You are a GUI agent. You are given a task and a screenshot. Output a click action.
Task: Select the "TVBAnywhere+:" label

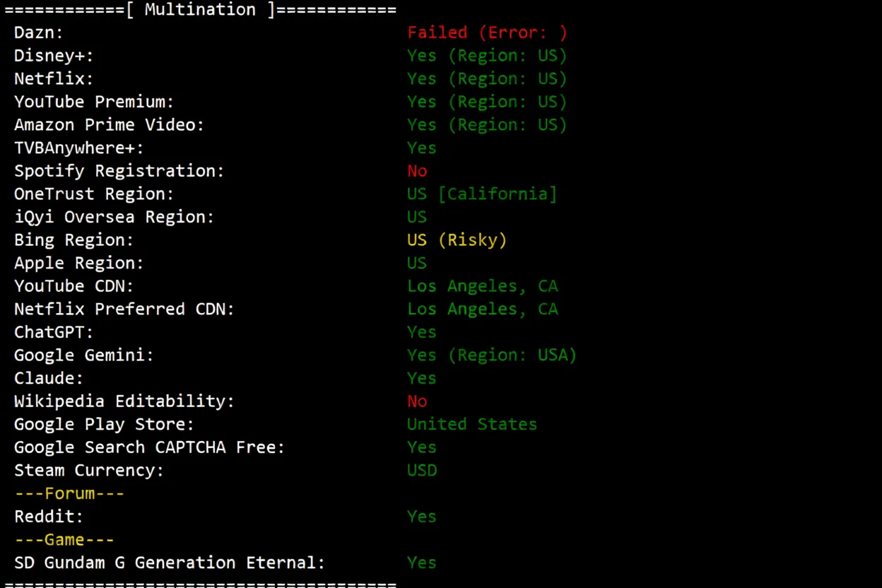[79, 148]
